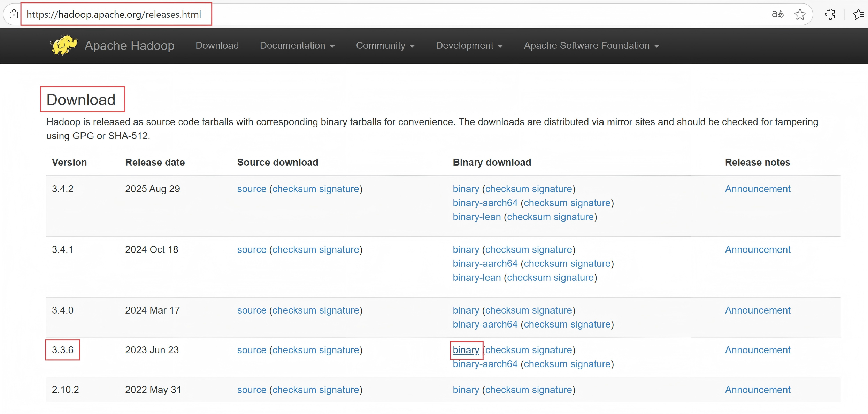Viewport: 868px width, 414px height.
Task: Click the Hadoop elephant logo
Action: [63, 45]
